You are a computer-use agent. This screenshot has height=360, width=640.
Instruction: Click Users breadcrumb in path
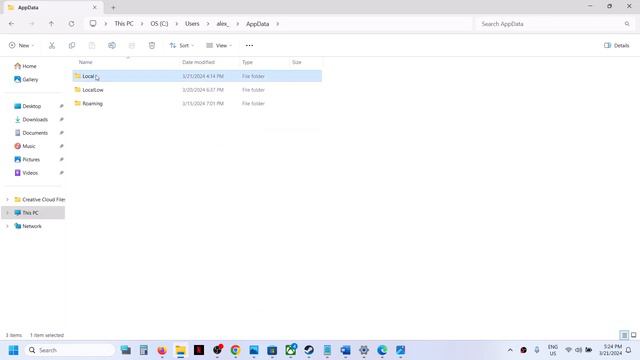pos(192,24)
